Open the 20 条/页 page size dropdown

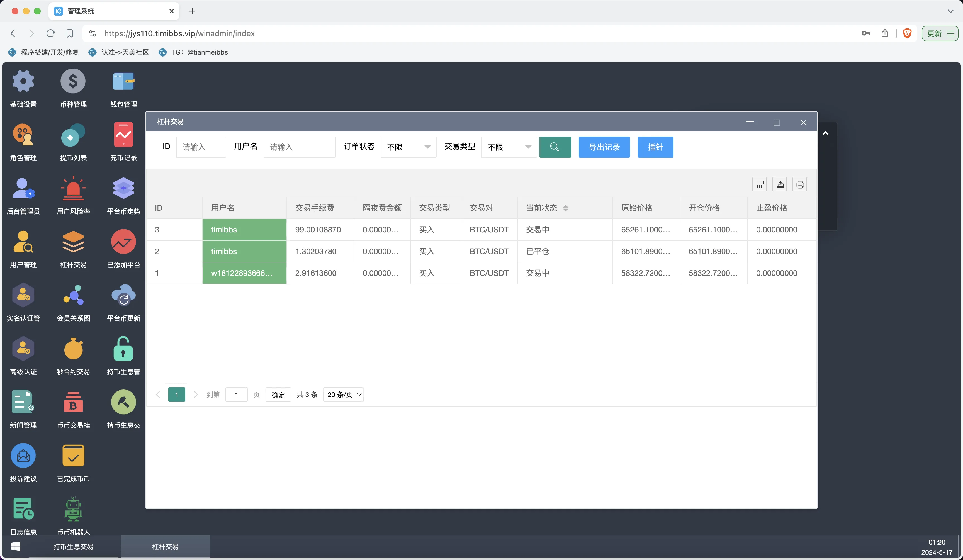coord(343,395)
